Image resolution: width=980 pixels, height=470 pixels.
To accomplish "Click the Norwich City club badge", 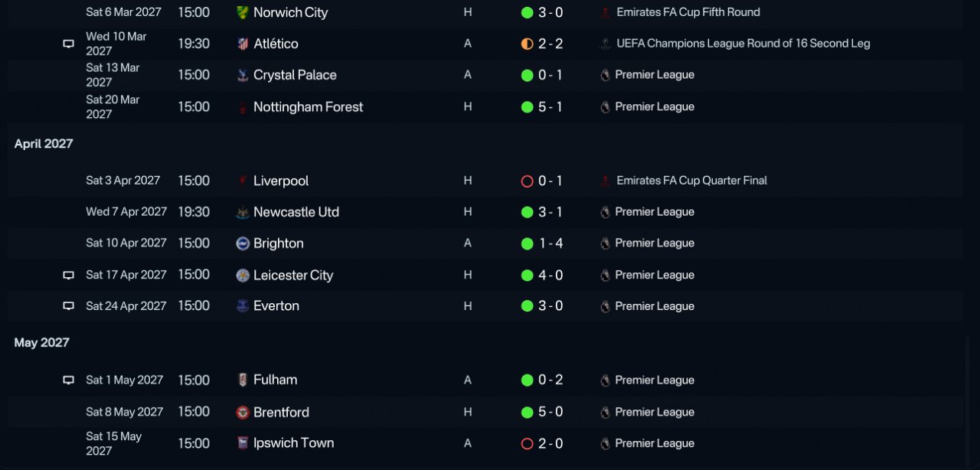I will coord(243,12).
